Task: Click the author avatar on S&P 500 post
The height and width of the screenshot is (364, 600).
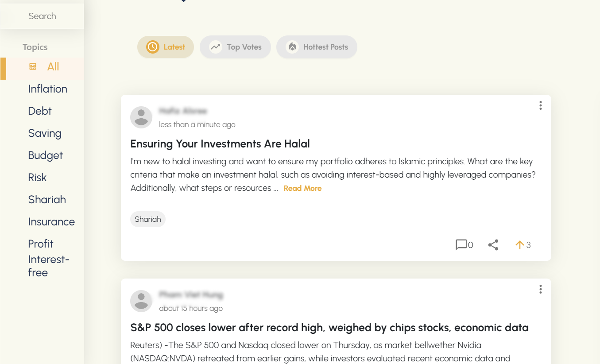Action: point(141,301)
